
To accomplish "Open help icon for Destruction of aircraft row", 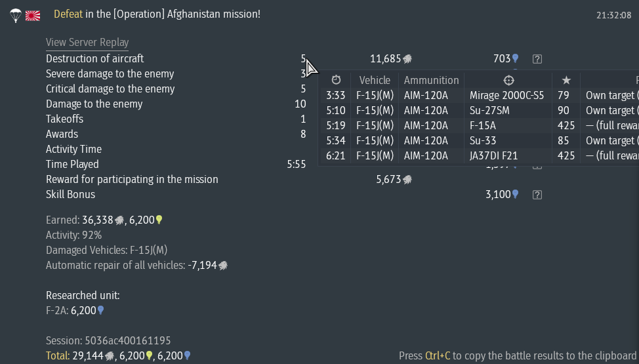I will pyautogui.click(x=537, y=59).
